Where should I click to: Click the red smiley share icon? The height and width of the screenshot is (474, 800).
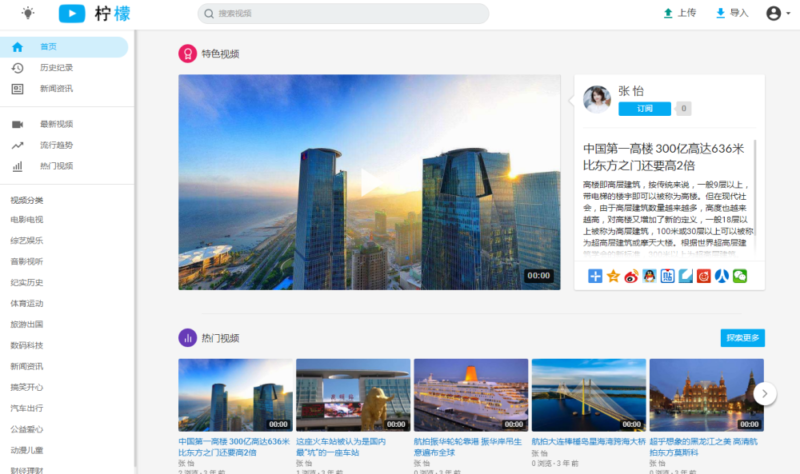tap(704, 276)
